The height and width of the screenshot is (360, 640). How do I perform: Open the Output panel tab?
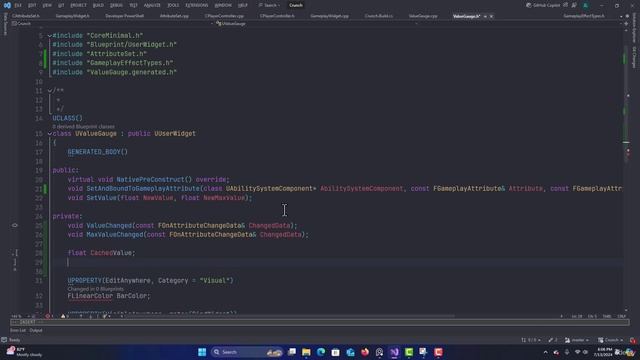point(36,330)
